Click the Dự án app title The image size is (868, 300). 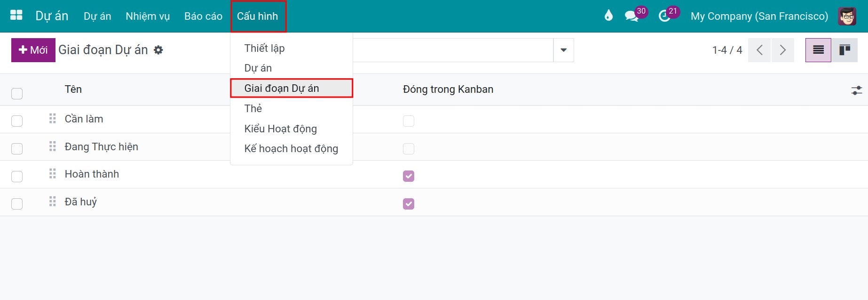(52, 16)
